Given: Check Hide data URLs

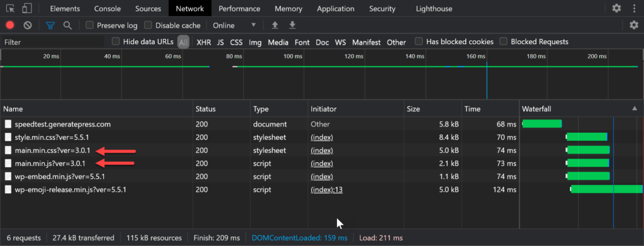Looking at the screenshot, I should click(116, 42).
